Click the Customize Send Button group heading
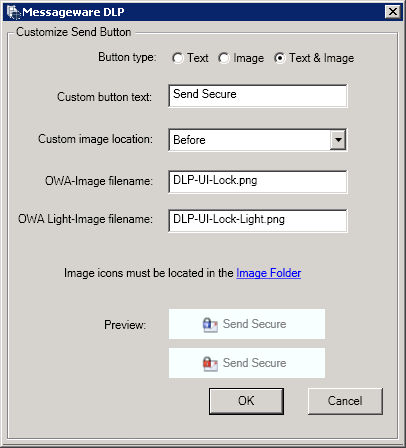 coord(74,32)
